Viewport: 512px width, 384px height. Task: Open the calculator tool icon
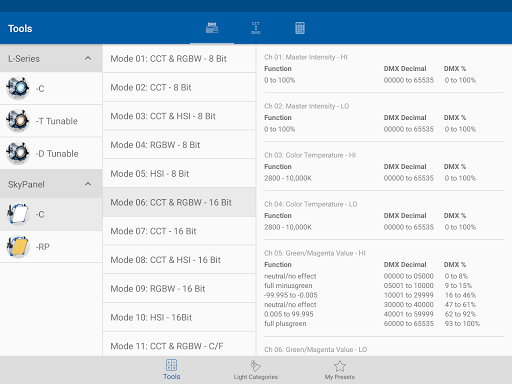300,28
